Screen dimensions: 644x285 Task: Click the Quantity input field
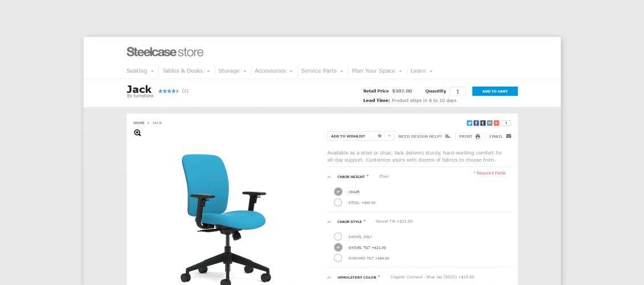coord(458,91)
